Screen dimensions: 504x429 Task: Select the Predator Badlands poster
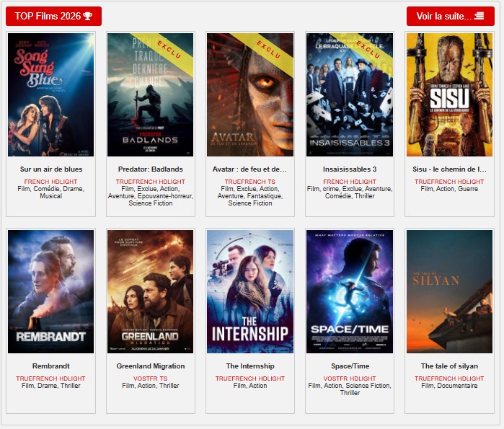[x=150, y=94]
